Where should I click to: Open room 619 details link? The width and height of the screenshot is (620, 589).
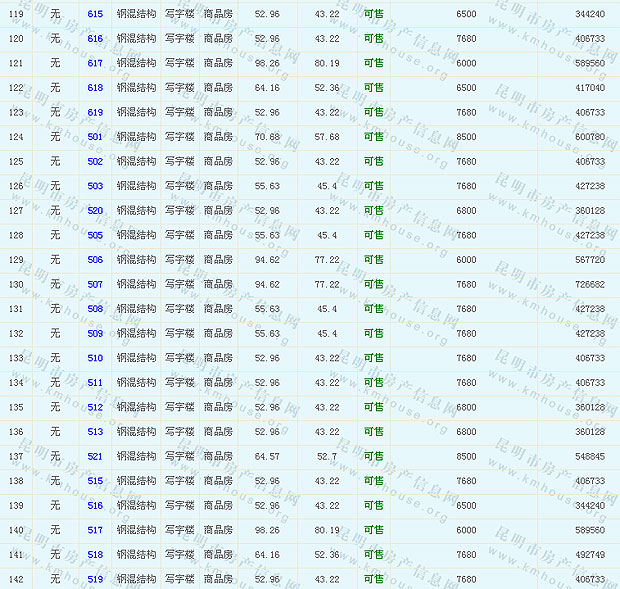[x=95, y=112]
